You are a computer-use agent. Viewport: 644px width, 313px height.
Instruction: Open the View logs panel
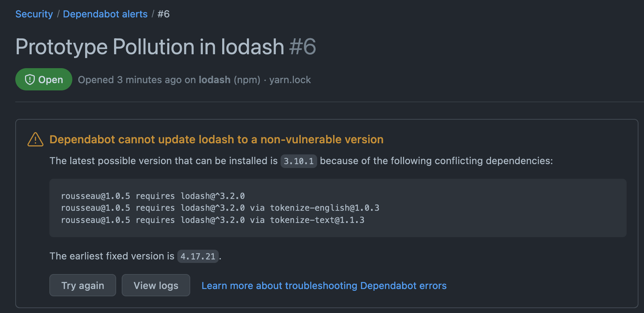(156, 285)
